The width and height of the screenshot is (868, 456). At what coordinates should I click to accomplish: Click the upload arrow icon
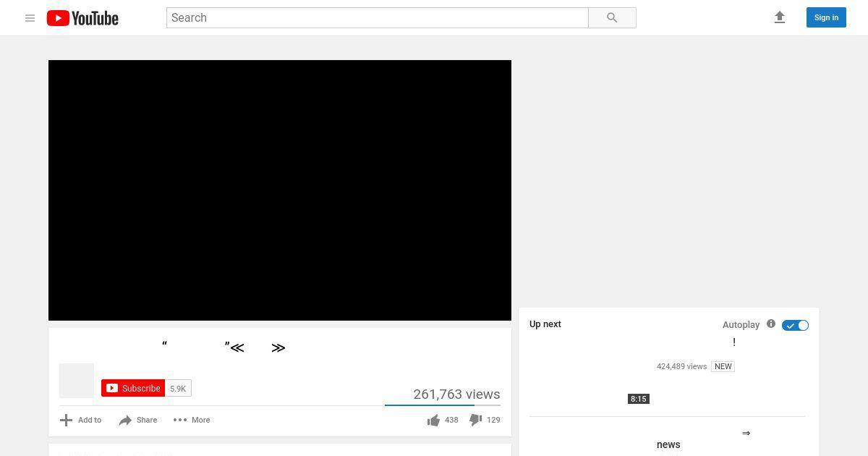(780, 17)
